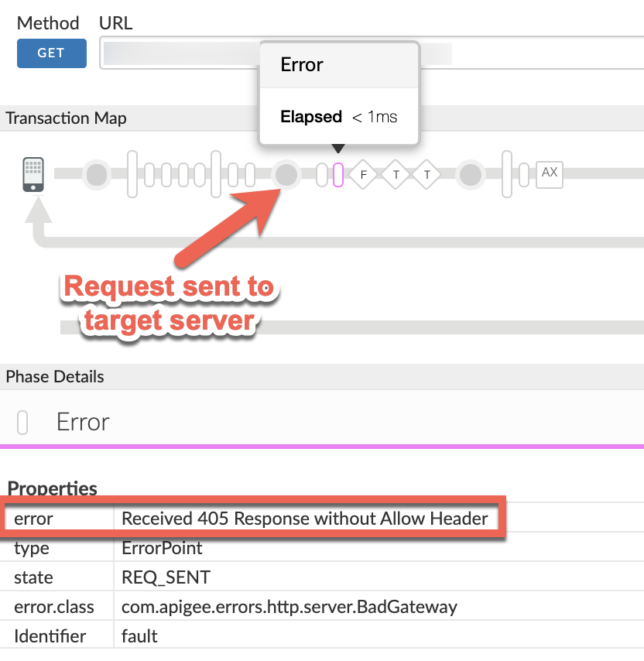
Task: Click the gray circle right of the T diamonds
Action: click(470, 175)
